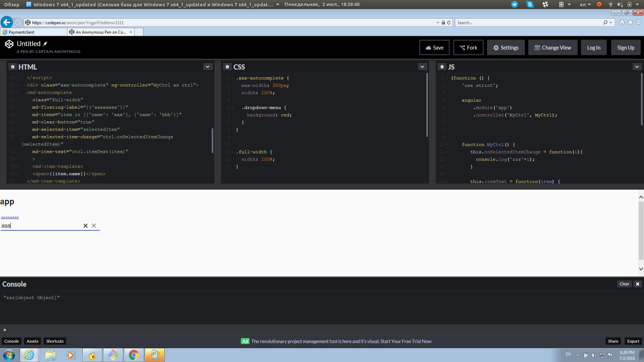Click the Clear console button
Image resolution: width=644 pixels, height=362 pixels.
coord(624,284)
